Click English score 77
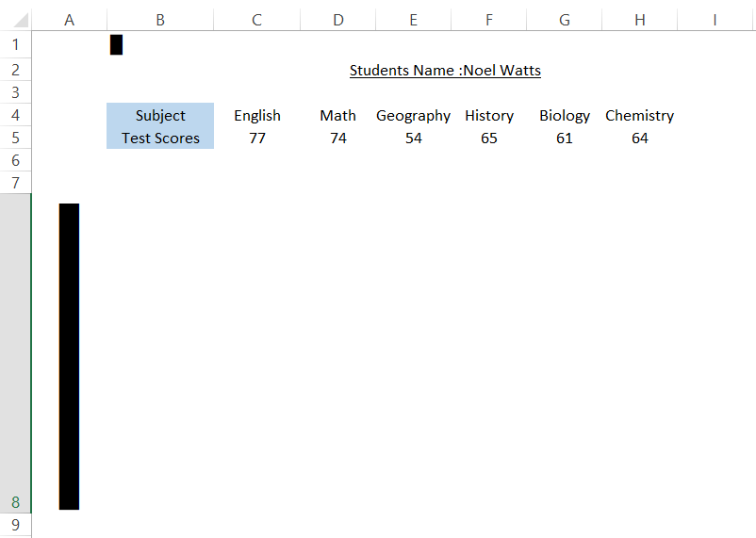This screenshot has width=756, height=538. 257,138
